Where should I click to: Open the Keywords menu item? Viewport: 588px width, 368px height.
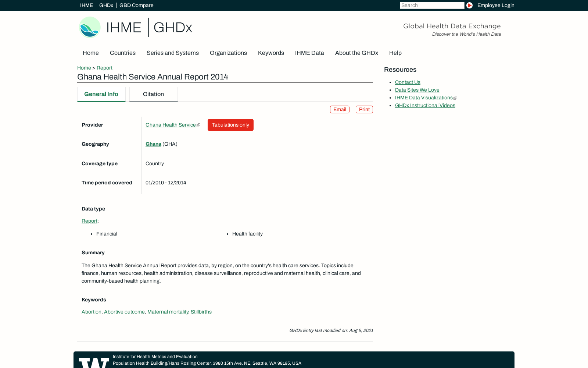coord(271,53)
